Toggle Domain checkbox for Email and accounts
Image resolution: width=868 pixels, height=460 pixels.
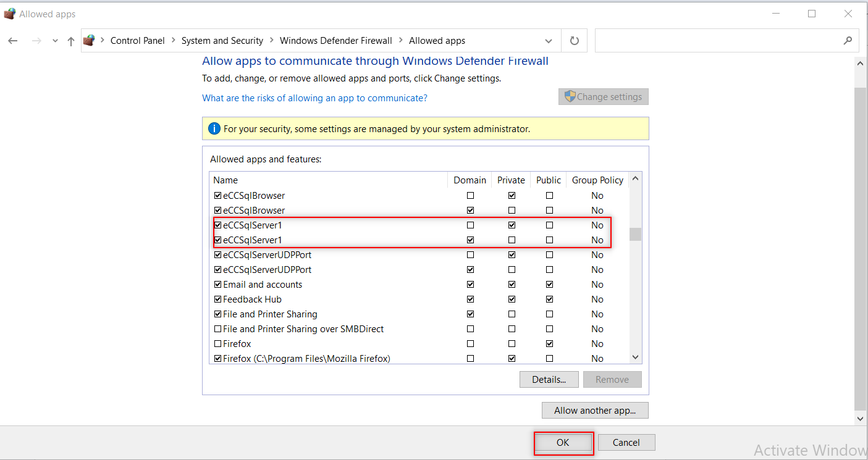(x=471, y=285)
